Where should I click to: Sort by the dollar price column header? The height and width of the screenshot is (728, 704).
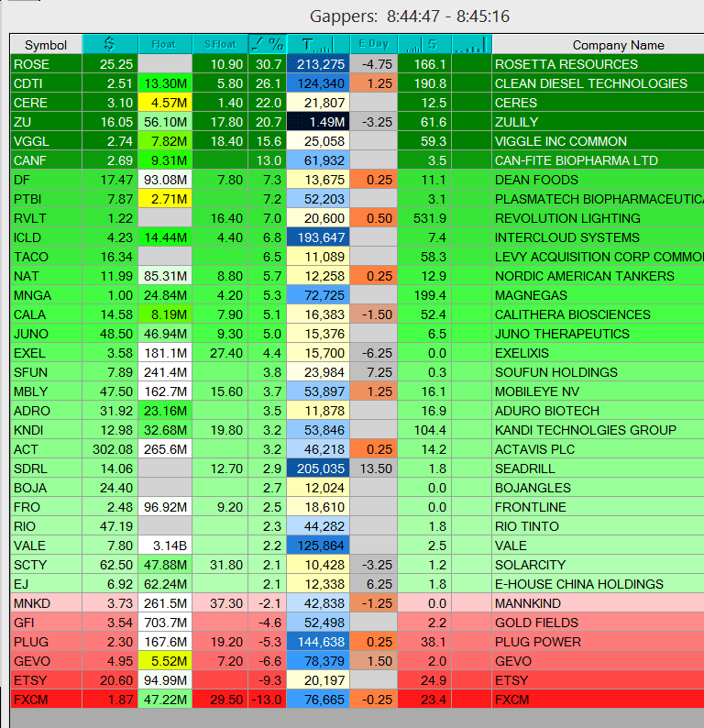pos(110,45)
